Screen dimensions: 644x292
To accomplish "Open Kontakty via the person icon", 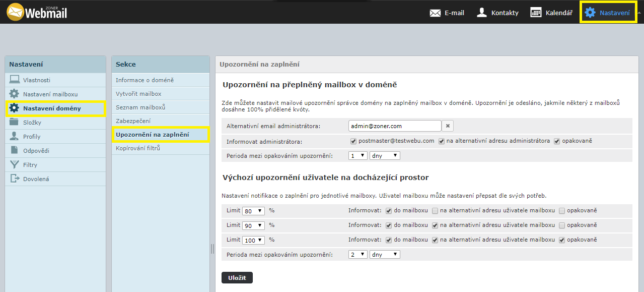I will (482, 13).
